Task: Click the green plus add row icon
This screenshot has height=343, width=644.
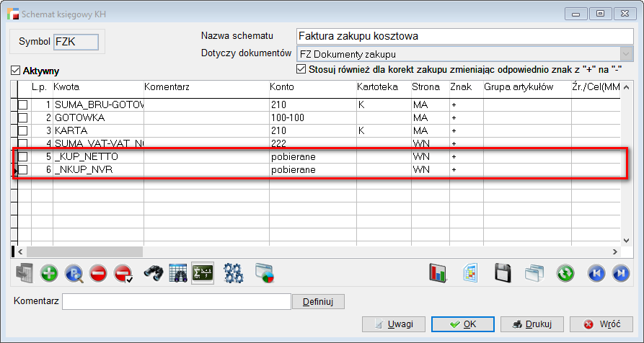Action: point(49,272)
